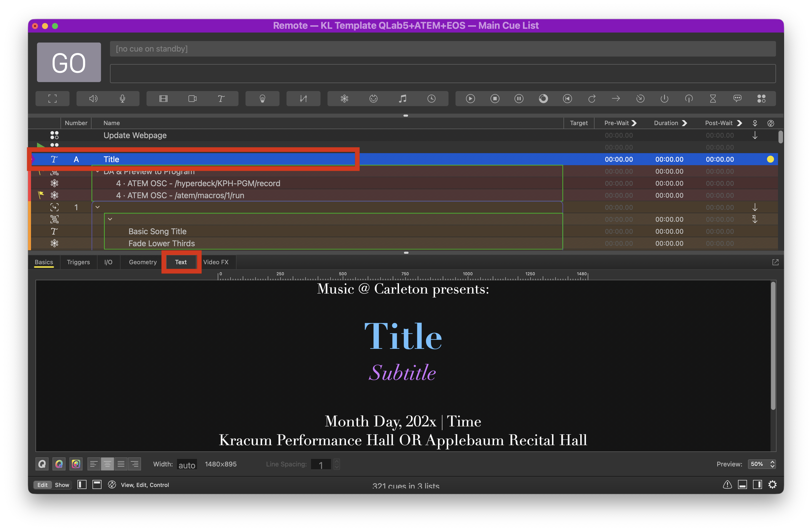Expand the Pre-Wait column arrow

634,123
